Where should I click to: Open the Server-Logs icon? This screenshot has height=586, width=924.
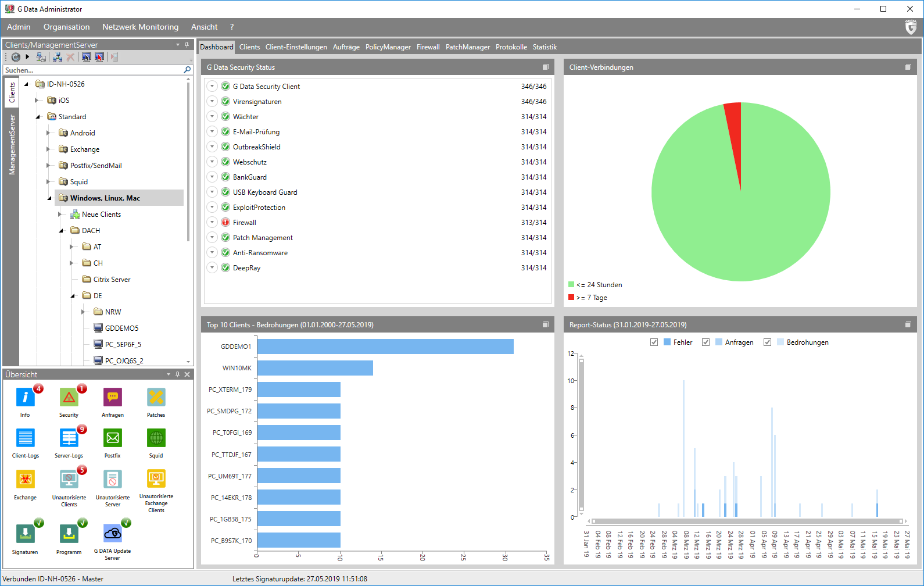click(69, 438)
